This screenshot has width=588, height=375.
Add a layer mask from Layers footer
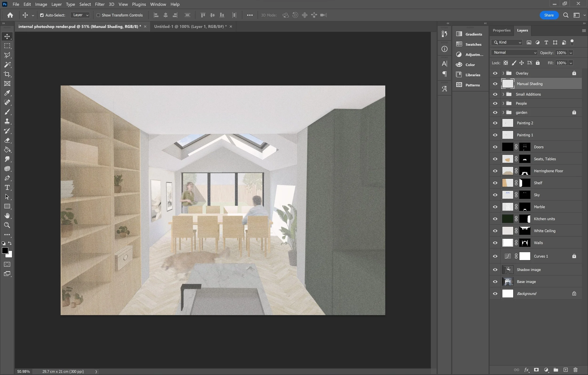(x=536, y=370)
